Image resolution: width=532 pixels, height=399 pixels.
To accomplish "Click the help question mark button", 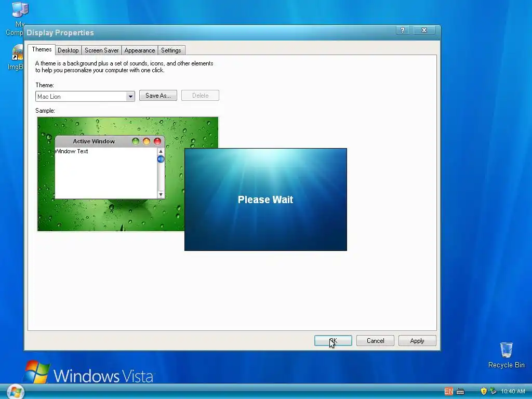I will [403, 30].
